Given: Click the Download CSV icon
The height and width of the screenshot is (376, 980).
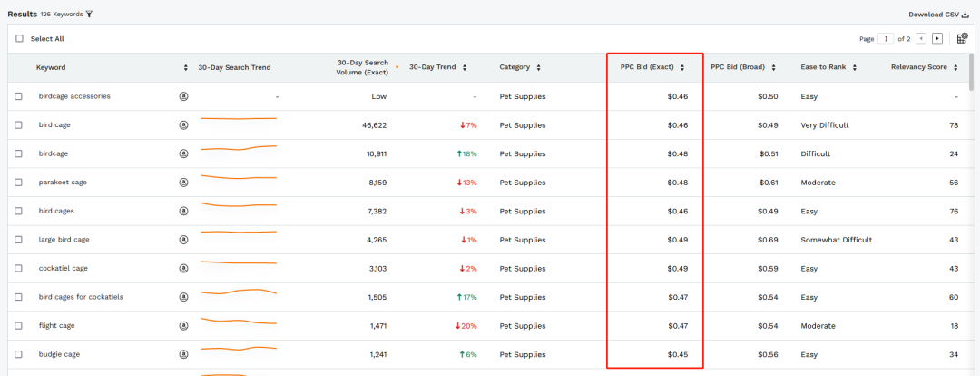Looking at the screenshot, I should pyautogui.click(x=965, y=15).
